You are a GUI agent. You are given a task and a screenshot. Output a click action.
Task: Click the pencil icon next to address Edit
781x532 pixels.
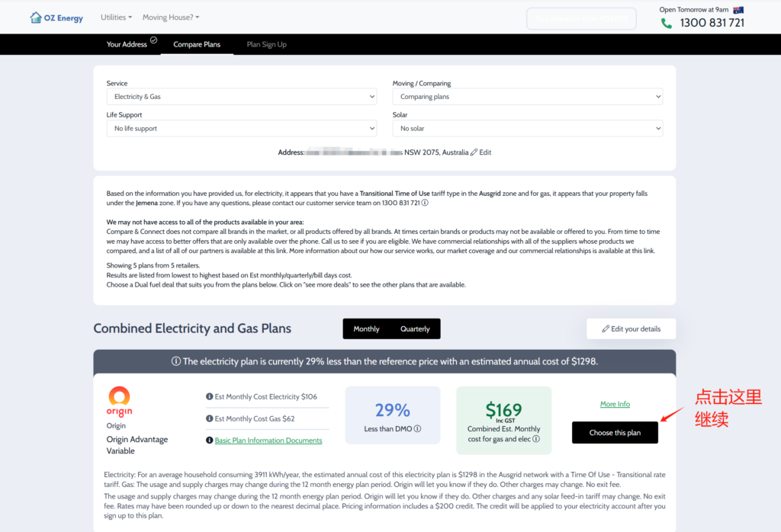tap(474, 152)
